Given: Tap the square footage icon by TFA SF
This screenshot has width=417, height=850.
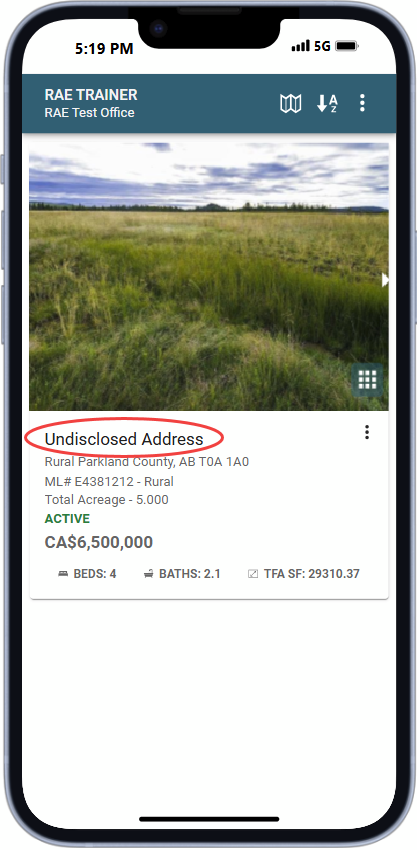Looking at the screenshot, I should pos(253,574).
